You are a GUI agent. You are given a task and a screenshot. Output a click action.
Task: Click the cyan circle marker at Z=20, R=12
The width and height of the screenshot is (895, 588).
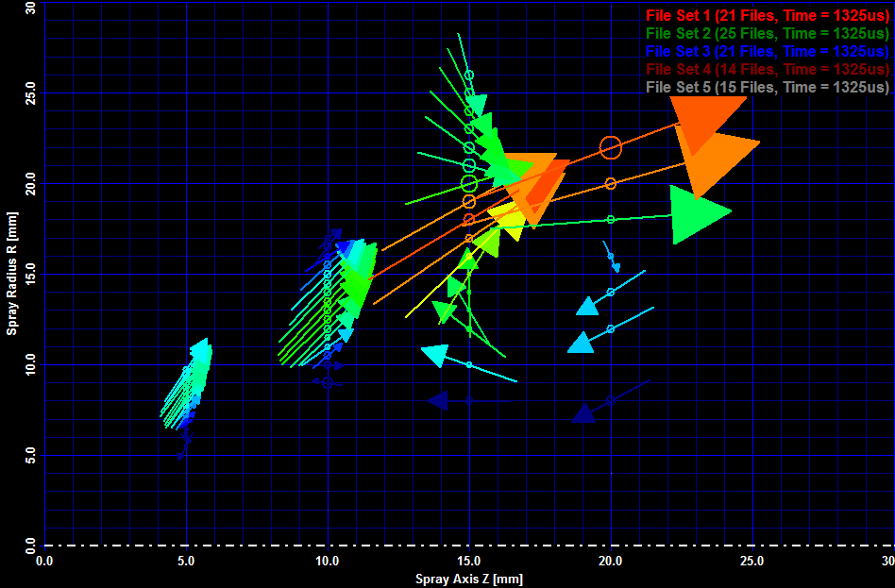tap(611, 328)
